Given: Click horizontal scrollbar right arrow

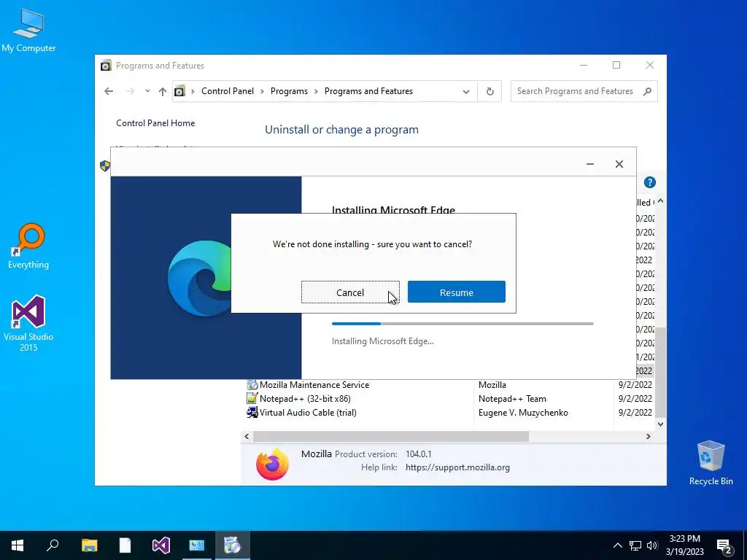Looking at the screenshot, I should click(648, 436).
